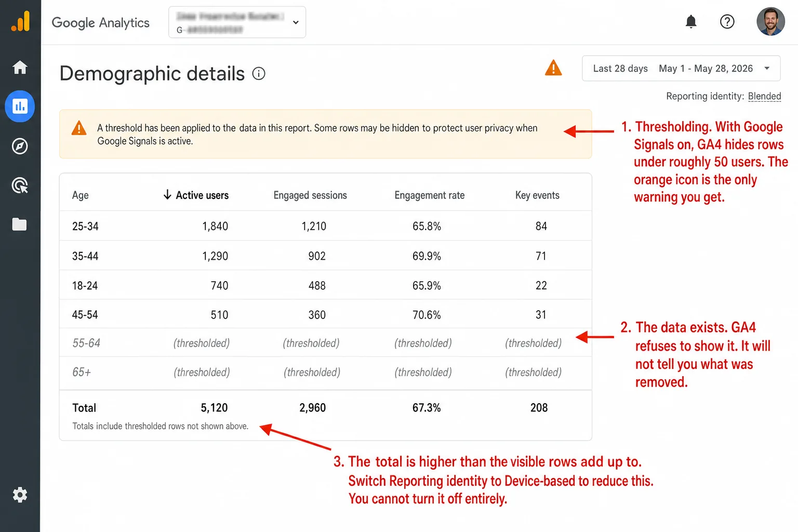The width and height of the screenshot is (798, 532).
Task: Click the Total row label
Action: (x=84, y=408)
